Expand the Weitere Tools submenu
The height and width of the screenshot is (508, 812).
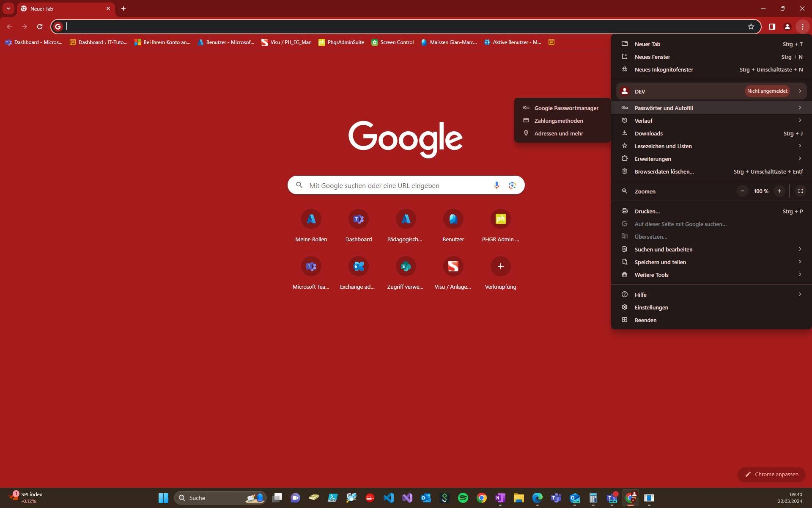pyautogui.click(x=711, y=275)
